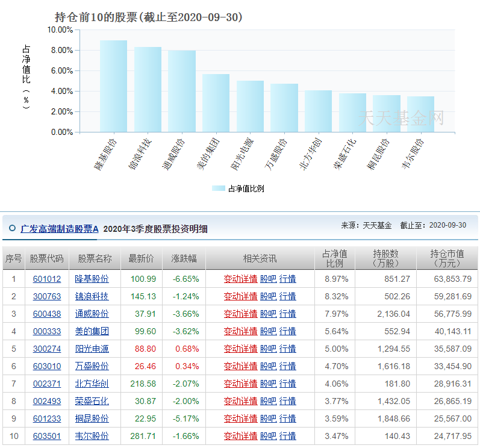This screenshot has height=448, width=480.
Task: View 行情 for 美的集团 row
Action: click(x=287, y=331)
